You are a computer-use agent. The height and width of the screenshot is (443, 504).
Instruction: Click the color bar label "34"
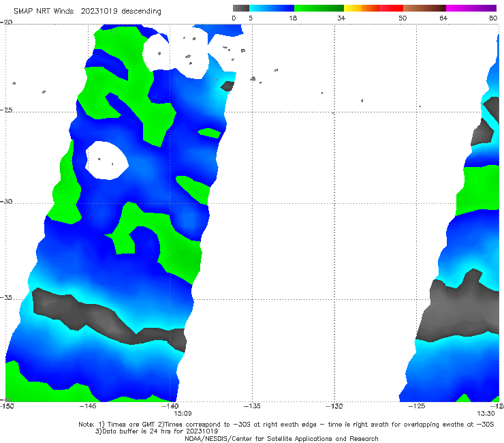click(341, 18)
